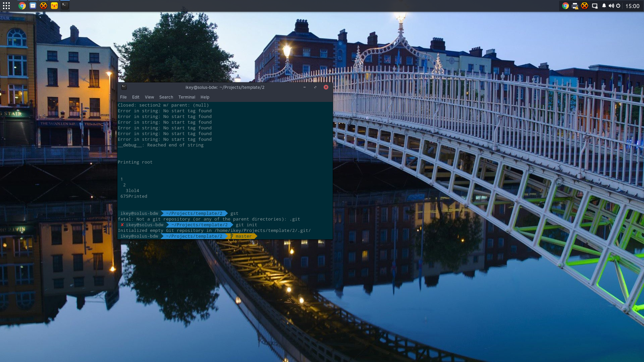The image size is (644, 362).
Task: Click the red X error marker in the prompt
Action: 122,225
